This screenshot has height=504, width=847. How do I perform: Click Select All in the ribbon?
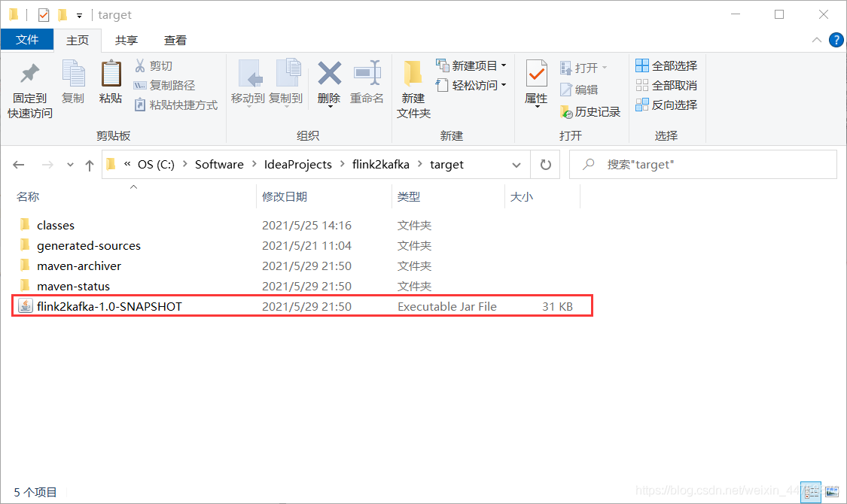666,66
